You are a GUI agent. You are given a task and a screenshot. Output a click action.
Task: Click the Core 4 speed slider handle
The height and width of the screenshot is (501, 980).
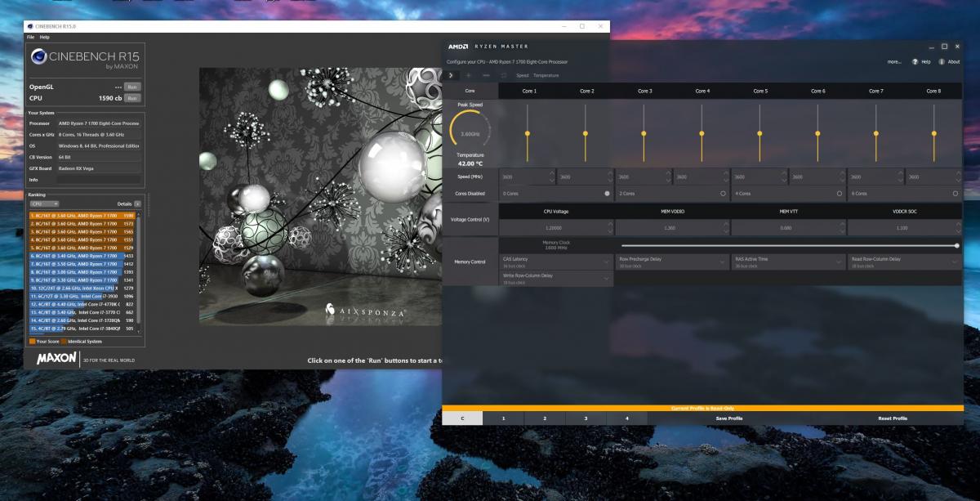tap(702, 132)
